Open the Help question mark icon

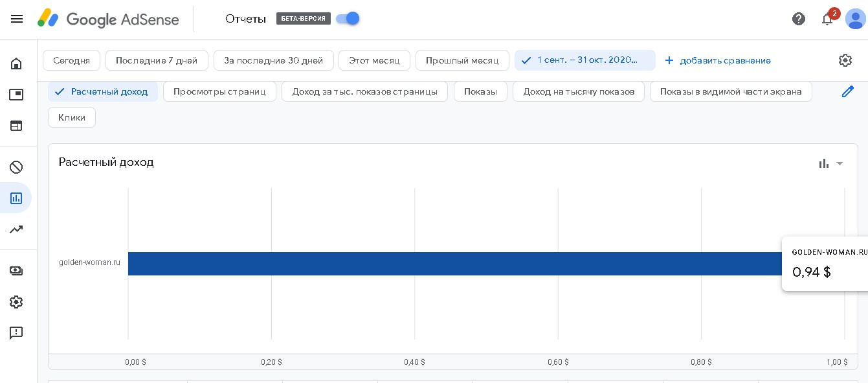point(799,19)
